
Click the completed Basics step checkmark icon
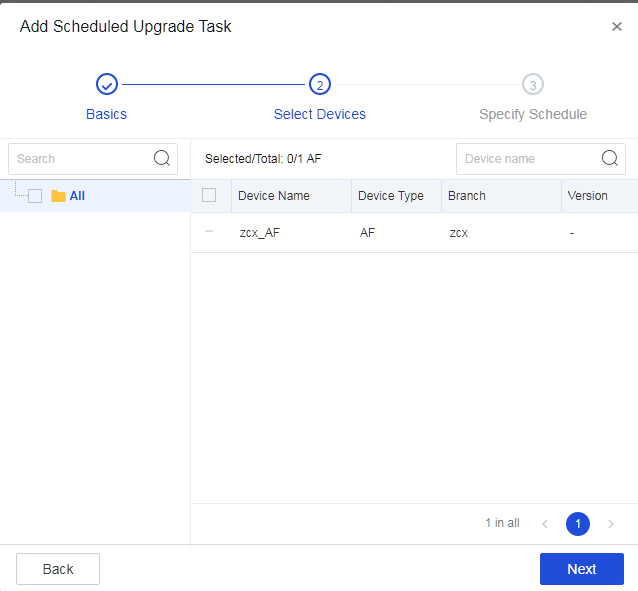click(x=107, y=85)
